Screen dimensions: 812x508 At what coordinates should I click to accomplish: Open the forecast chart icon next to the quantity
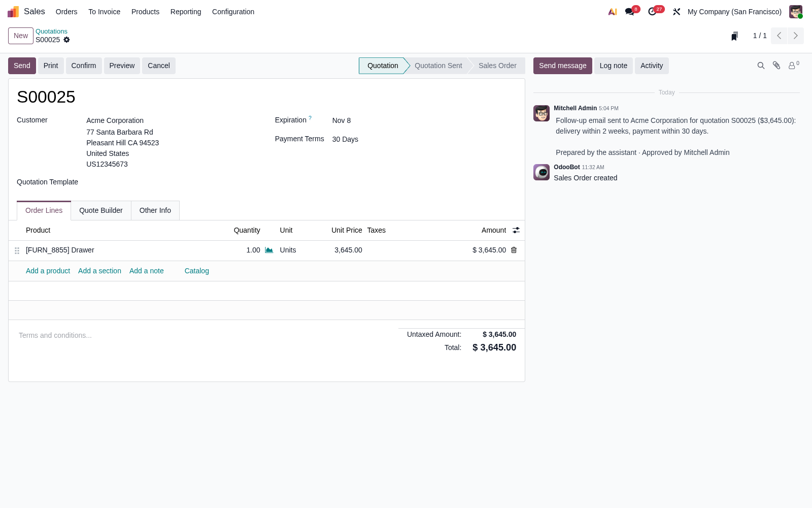269,250
